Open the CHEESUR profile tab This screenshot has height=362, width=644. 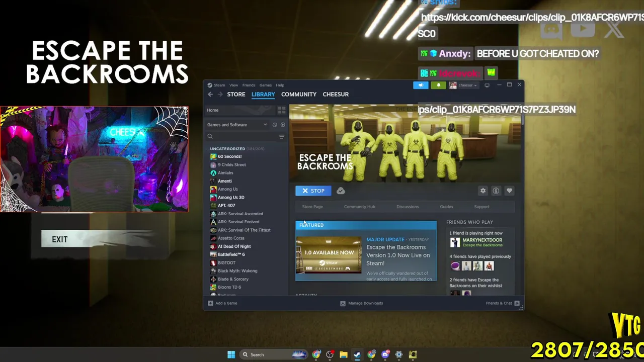tap(336, 95)
